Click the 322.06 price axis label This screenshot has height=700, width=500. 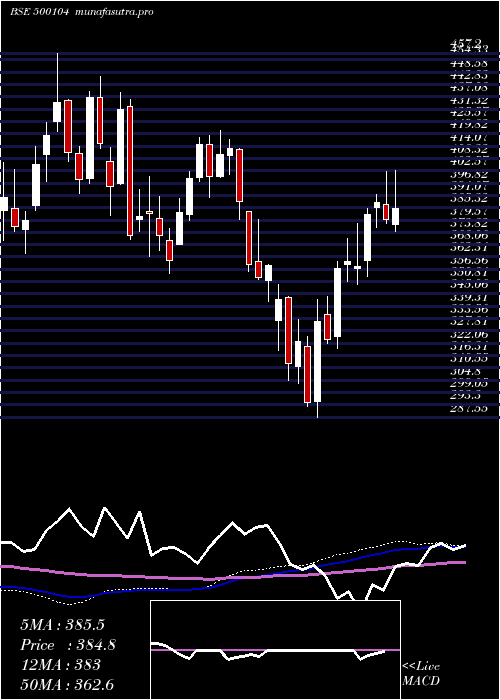[x=469, y=334]
